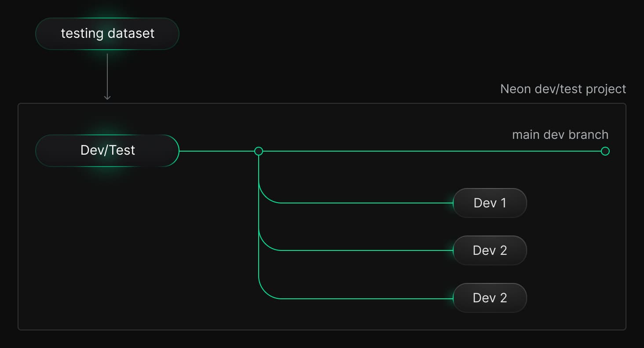Click the horizontal line leading to bottom Dev 2
Image resolution: width=644 pixels, height=348 pixels.
click(x=365, y=299)
